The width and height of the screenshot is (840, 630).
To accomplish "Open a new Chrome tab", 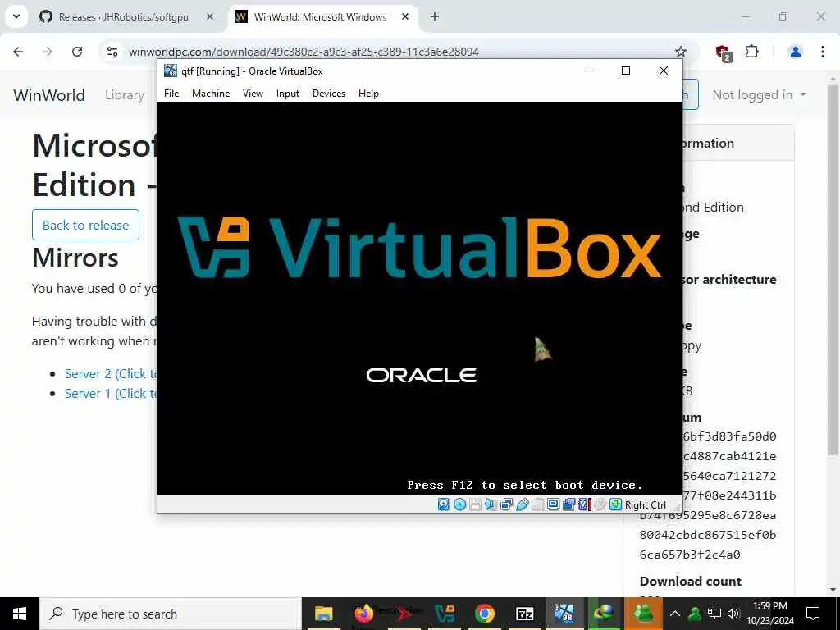I will [x=435, y=17].
